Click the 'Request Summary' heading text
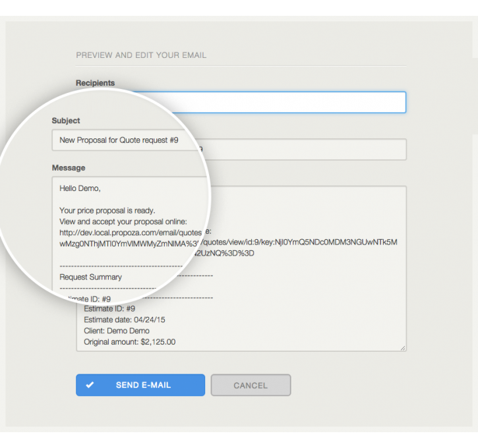The width and height of the screenshot is (478, 448). pyautogui.click(x=90, y=277)
